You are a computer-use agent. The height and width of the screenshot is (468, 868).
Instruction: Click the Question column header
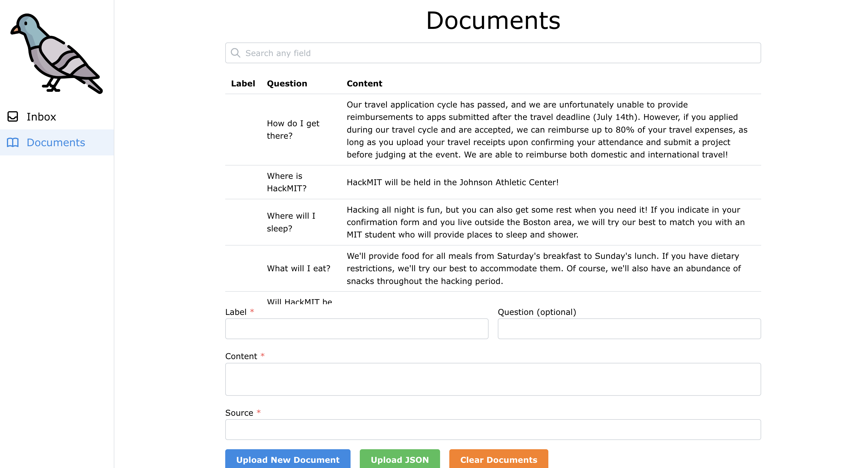click(x=287, y=83)
